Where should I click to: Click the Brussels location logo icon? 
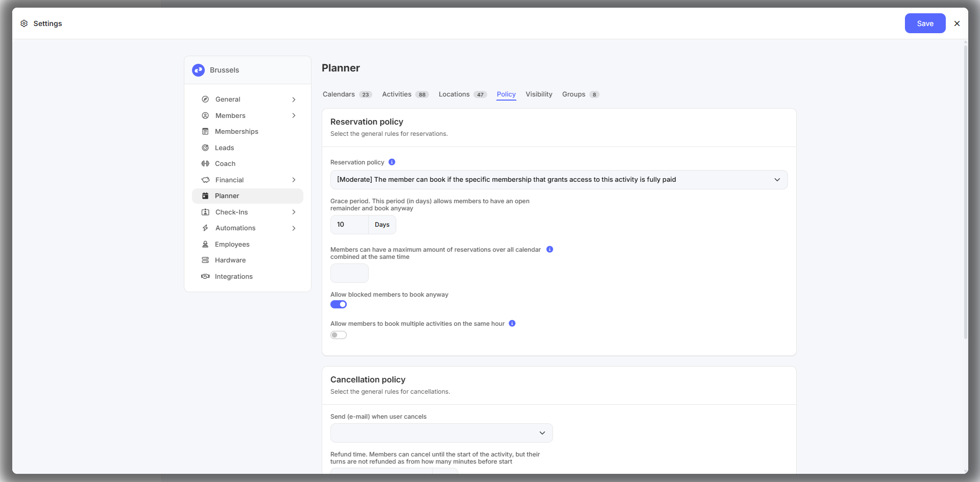pyautogui.click(x=198, y=70)
